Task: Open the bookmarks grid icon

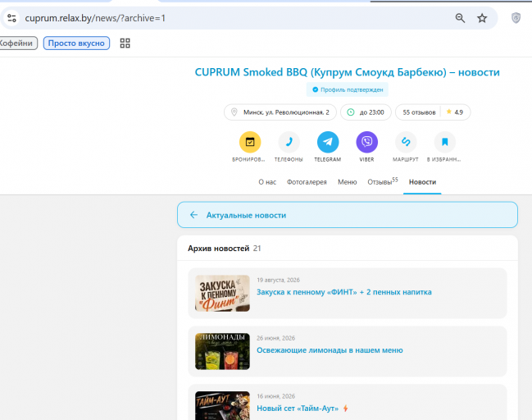Action: 125,43
